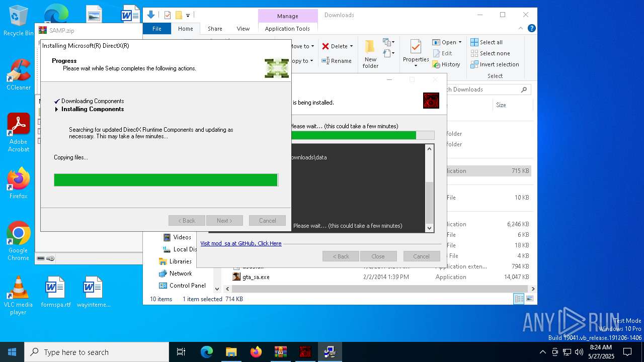Screen dimensions: 644x362
Task: Click Edit in Explorer ribbon
Action: click(x=442, y=53)
